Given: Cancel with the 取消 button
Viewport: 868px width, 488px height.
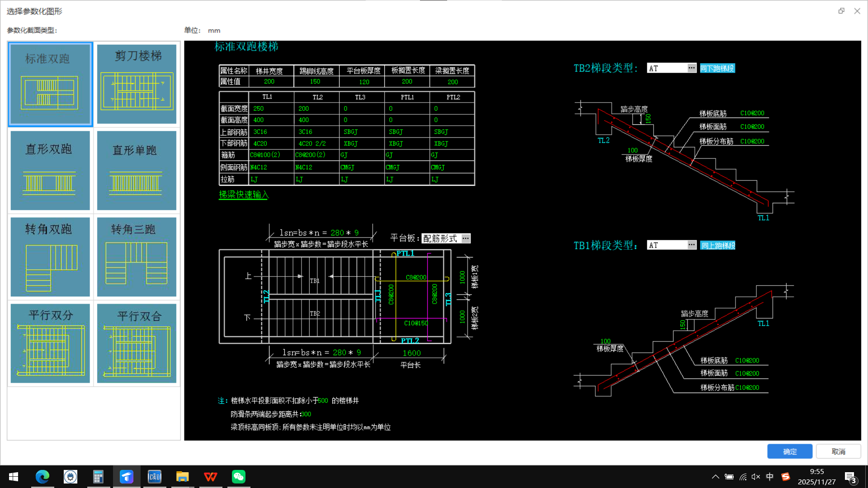Looking at the screenshot, I should pyautogui.click(x=838, y=451).
